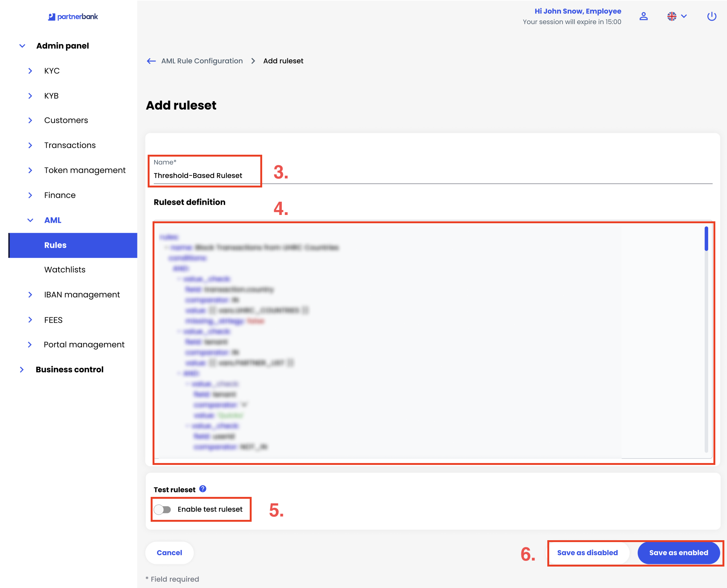
Task: Select the Rules menu item
Action: (55, 245)
